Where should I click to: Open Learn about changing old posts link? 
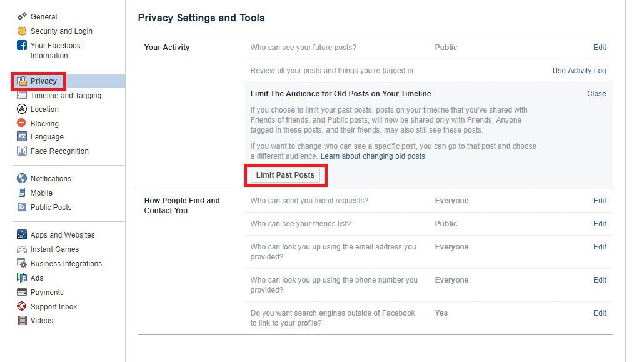click(373, 156)
